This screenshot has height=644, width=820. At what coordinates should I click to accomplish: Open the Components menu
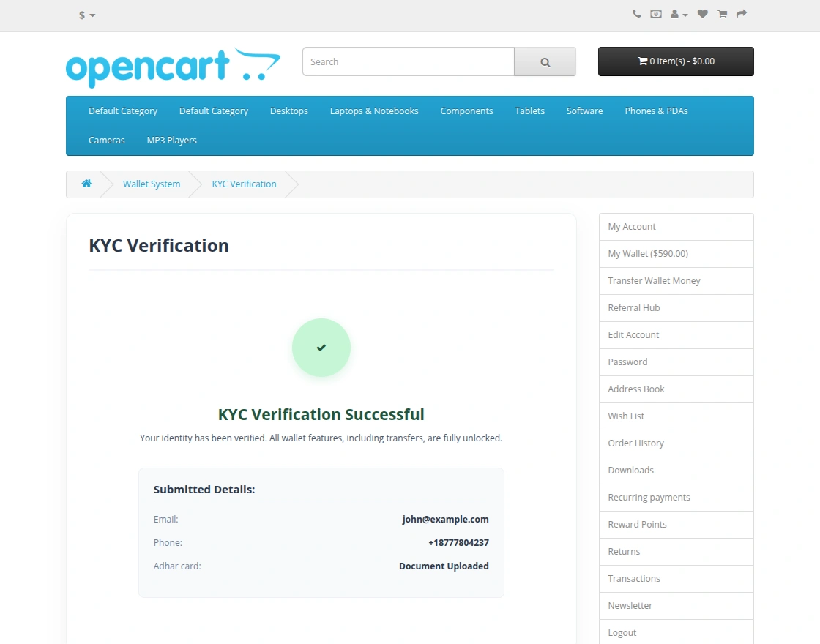pos(466,111)
